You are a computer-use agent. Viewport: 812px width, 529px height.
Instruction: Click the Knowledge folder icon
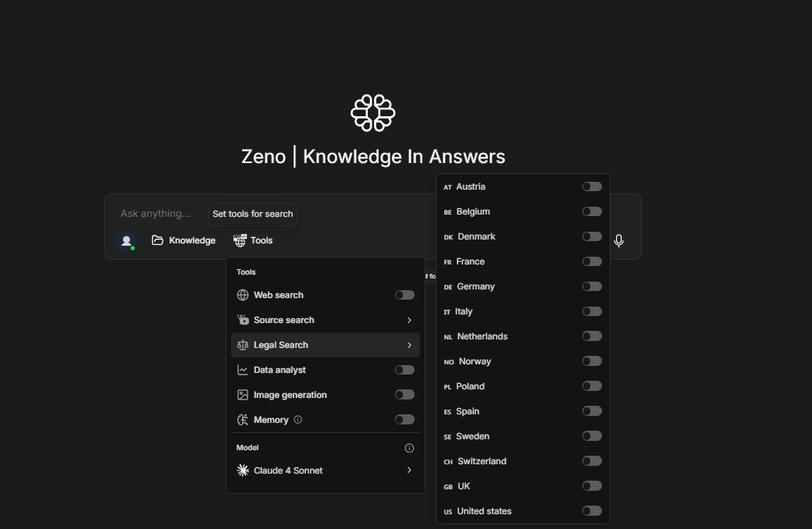[x=158, y=240]
